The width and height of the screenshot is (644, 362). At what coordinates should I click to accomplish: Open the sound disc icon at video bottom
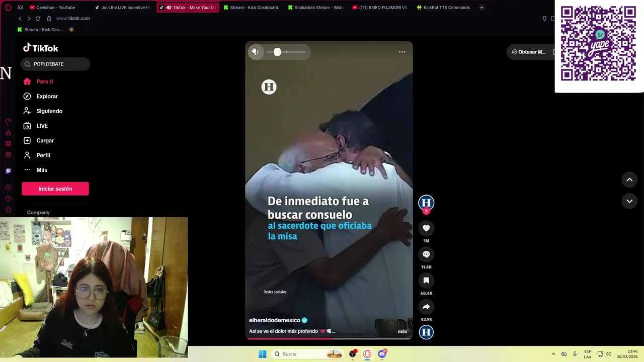[426, 332]
